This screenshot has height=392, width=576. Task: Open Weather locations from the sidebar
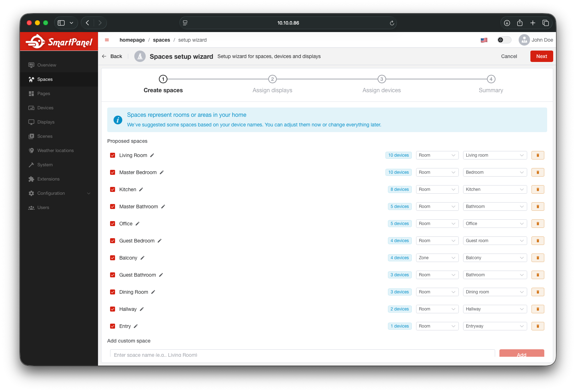55,150
